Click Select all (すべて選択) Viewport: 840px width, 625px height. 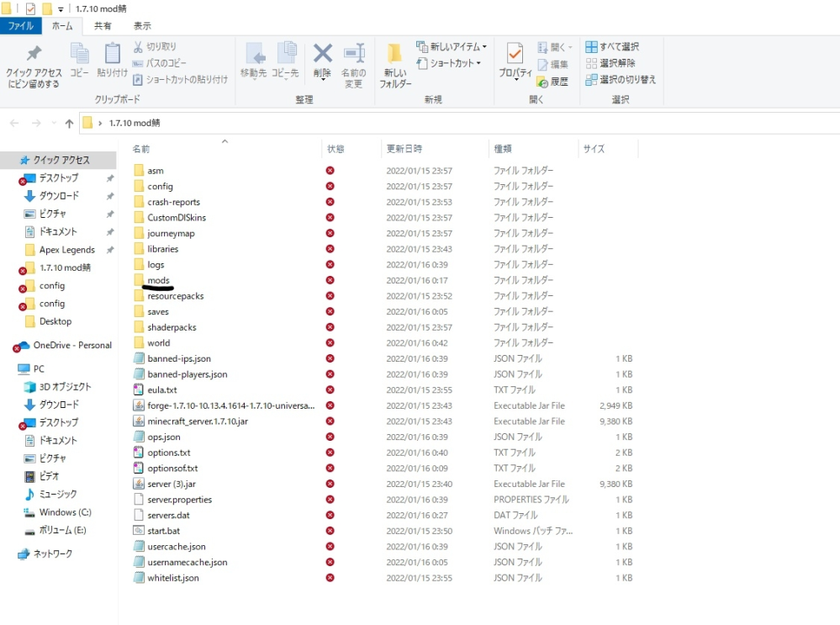pos(612,46)
